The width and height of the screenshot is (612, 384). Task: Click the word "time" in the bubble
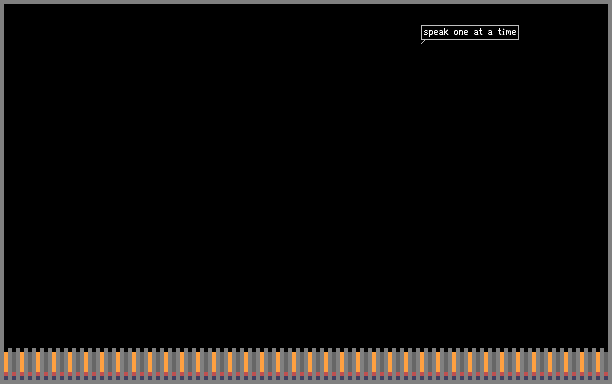click(507, 32)
